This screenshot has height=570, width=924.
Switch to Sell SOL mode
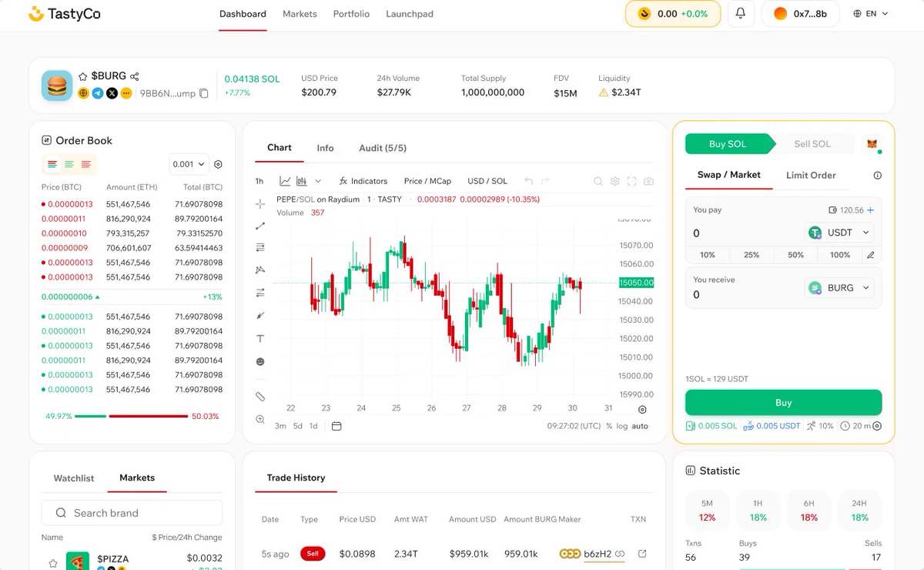click(812, 144)
